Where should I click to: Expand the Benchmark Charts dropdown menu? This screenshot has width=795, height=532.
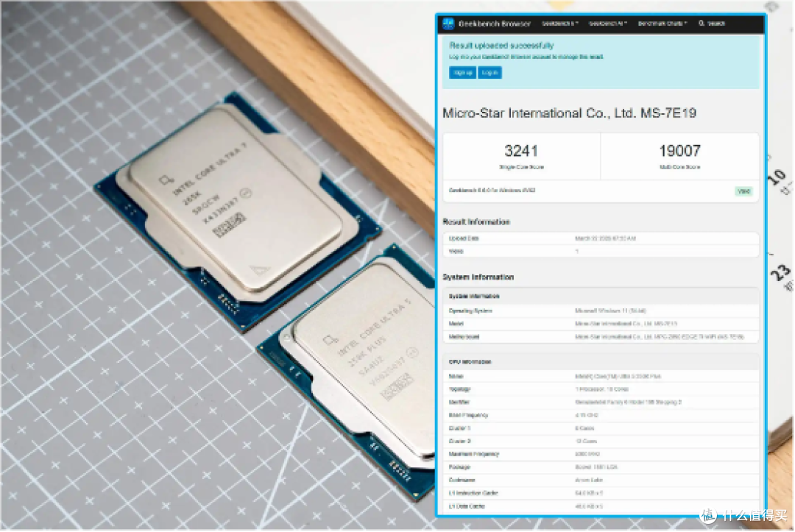pyautogui.click(x=662, y=24)
